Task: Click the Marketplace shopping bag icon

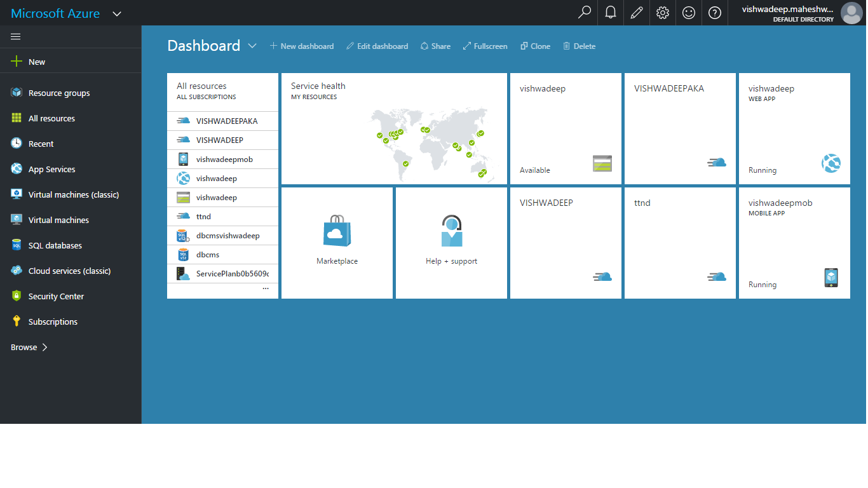Action: [x=337, y=230]
